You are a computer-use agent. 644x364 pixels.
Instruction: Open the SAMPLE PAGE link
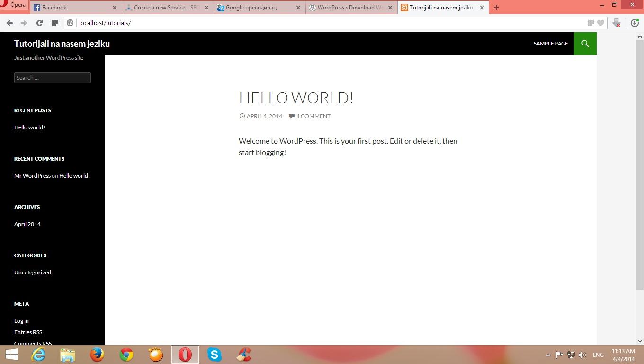click(550, 43)
